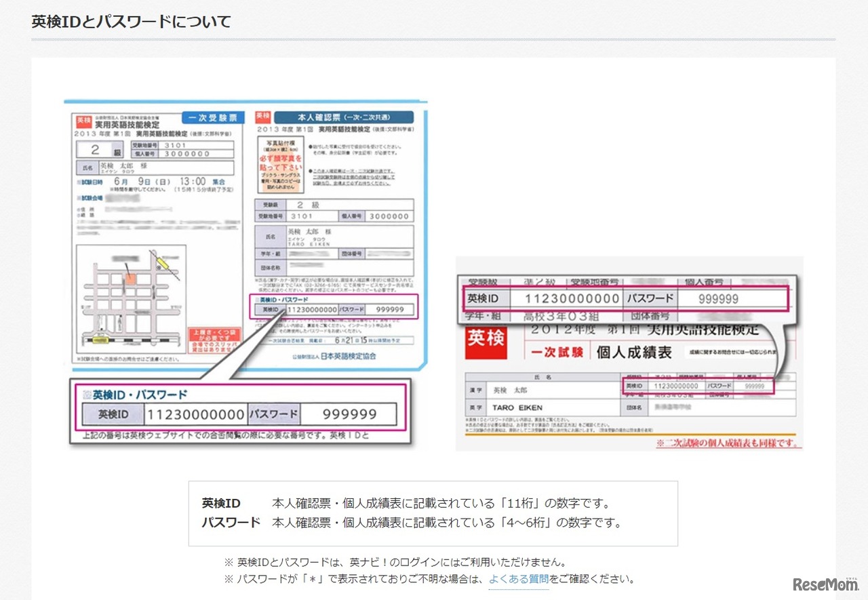This screenshot has width=868, height=600.
Task: Click the 英検 logo on the 本人確認票
Action: [263, 117]
